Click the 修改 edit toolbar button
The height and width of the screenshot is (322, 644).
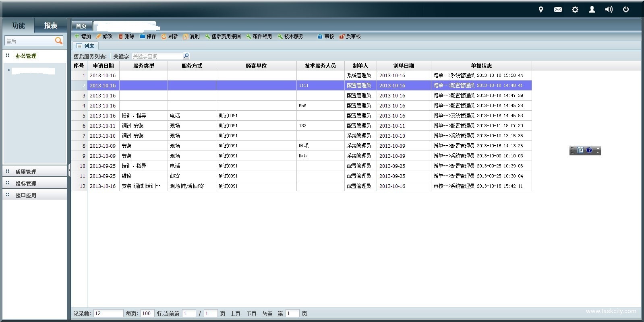[104, 36]
